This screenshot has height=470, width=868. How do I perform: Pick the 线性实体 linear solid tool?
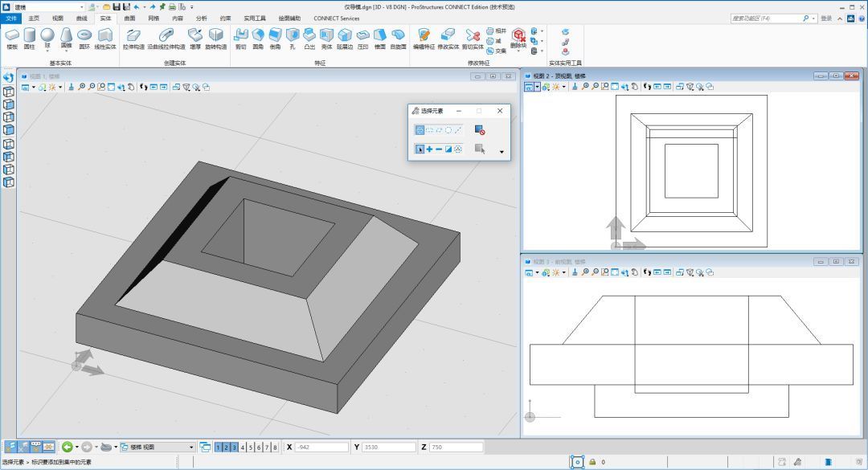(105, 39)
